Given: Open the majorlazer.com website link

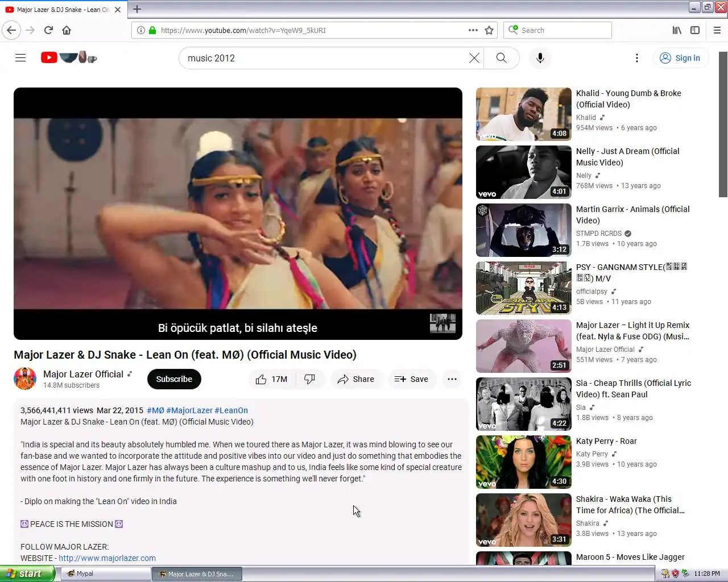Looking at the screenshot, I should (x=107, y=558).
